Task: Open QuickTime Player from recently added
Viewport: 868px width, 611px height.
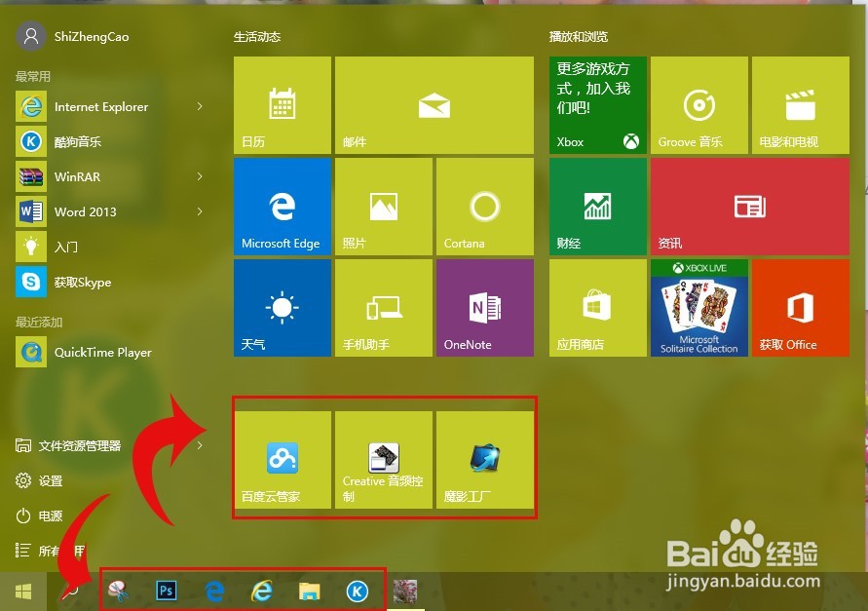Action: (x=109, y=353)
